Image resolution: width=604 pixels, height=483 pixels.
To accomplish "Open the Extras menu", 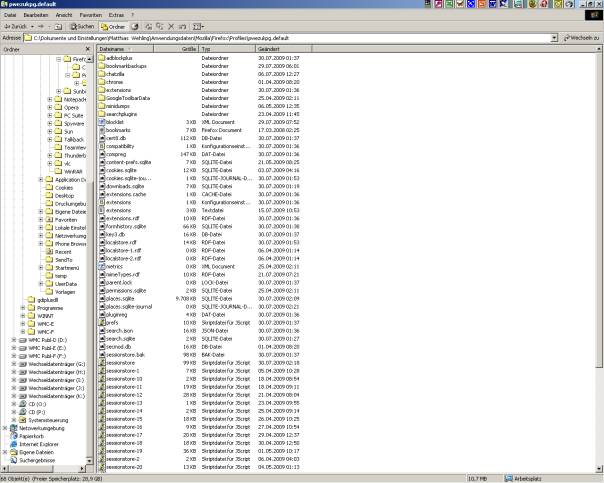I will click(116, 15).
